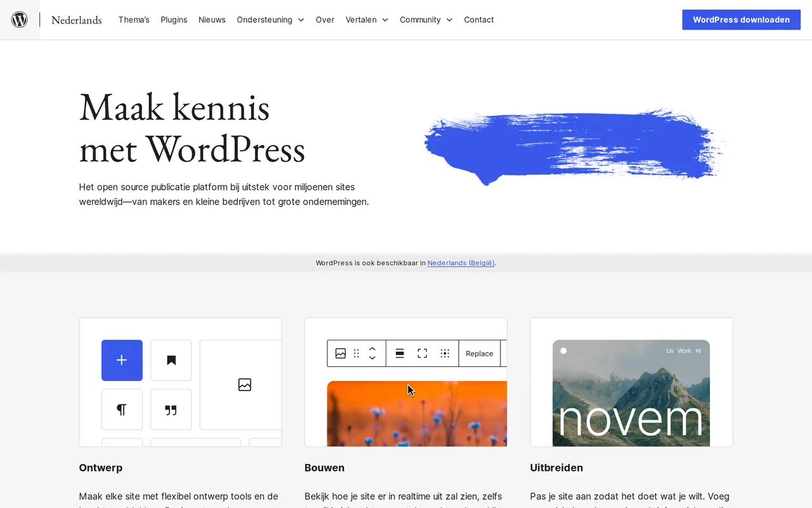Screen dimensions: 812x508
Task: Click the image block icon in the toolbar
Action: [341, 354]
